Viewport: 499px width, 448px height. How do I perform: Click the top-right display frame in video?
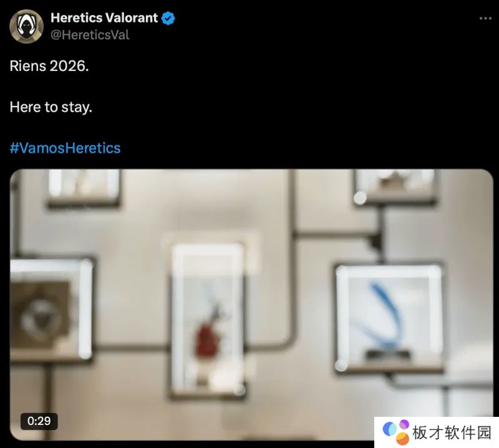point(395,186)
